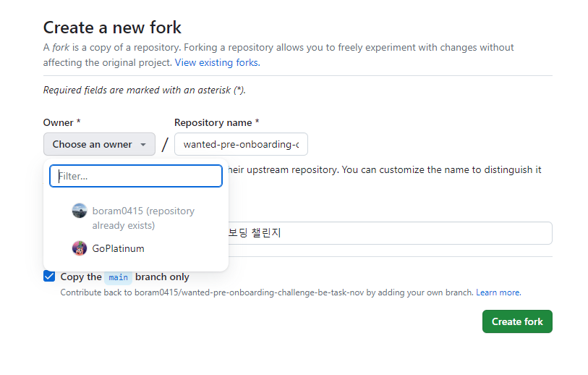Select the boram0415 owner entry
The height and width of the screenshot is (375, 588).
pyautogui.click(x=136, y=218)
